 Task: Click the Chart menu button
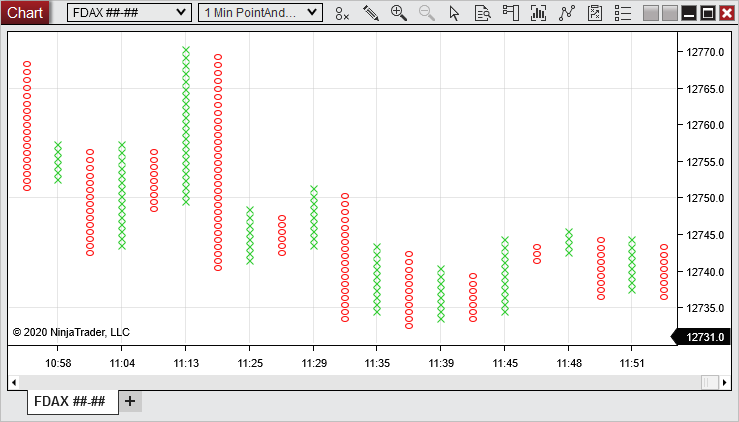coord(25,12)
